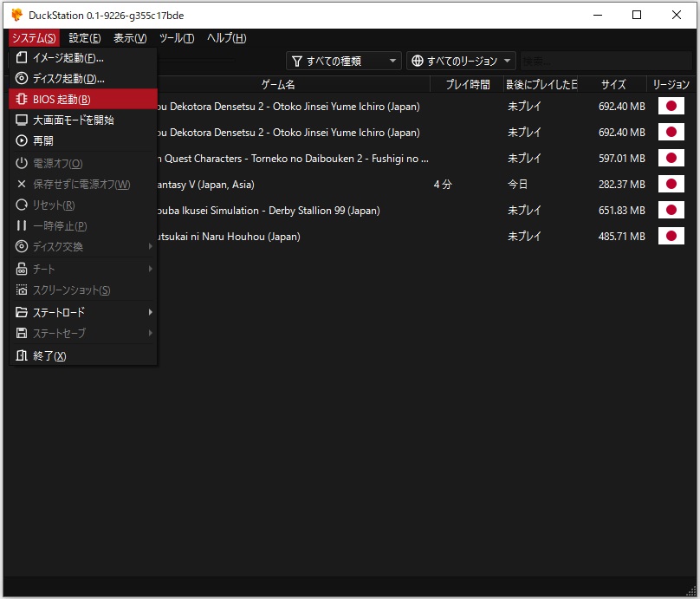Sort by サイズ column header
Viewport: 700px width, 599px height.
613,84
